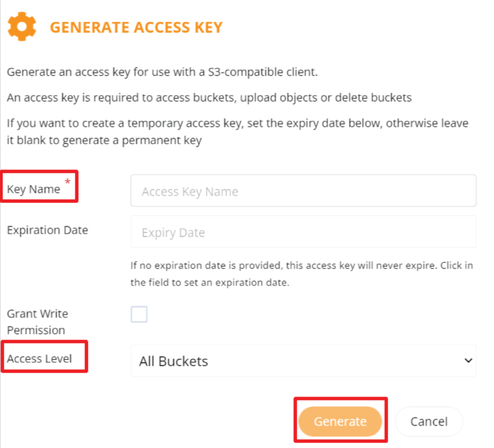Click the temporary access key instructions paragraph
Image resolution: width=494 pixels, height=448 pixels.
(x=237, y=131)
